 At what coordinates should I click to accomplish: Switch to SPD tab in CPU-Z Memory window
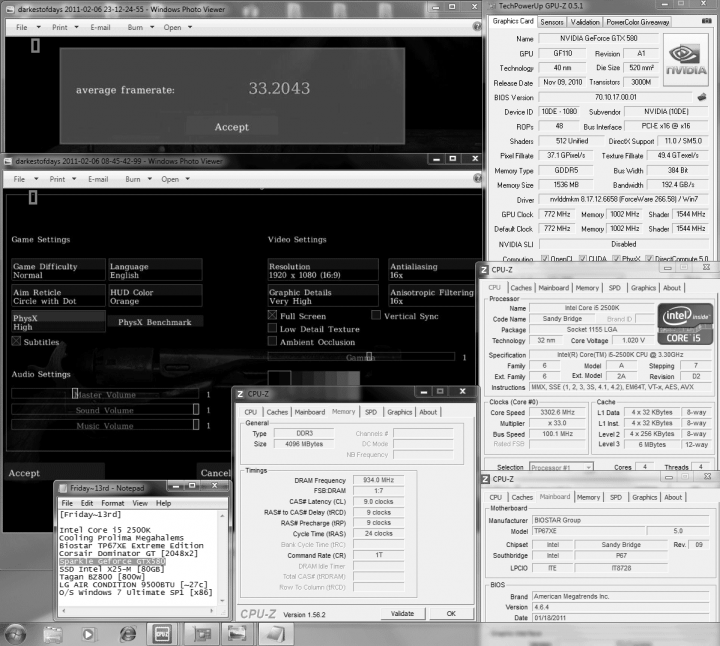[371, 412]
